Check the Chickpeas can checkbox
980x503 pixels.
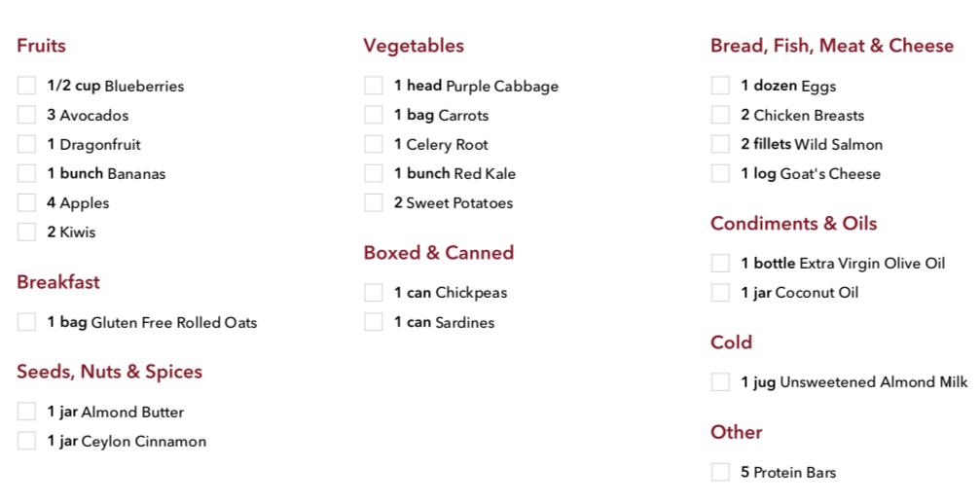pos(373,293)
